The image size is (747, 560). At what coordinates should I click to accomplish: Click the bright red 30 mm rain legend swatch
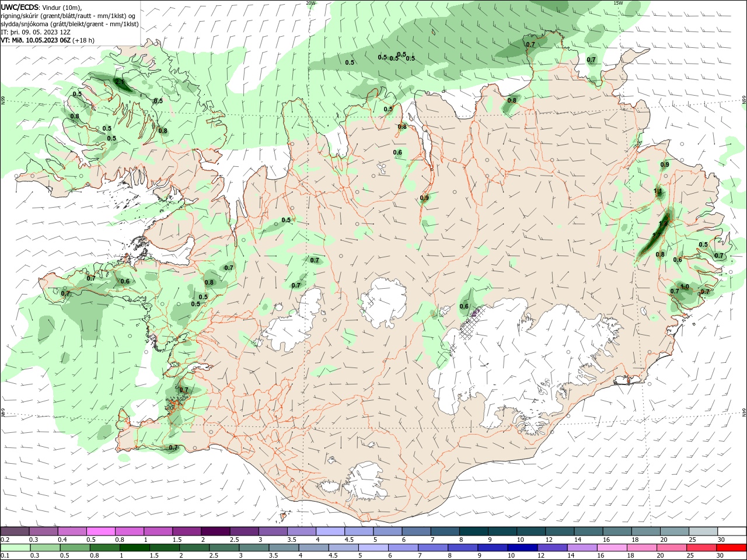click(x=732, y=548)
